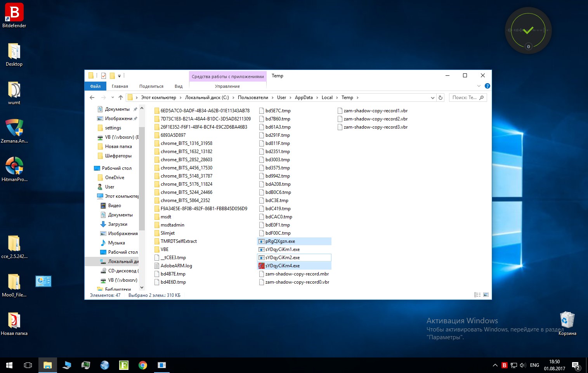
Task: Click the Properties quick access toolbar checkmark icon
Action: tap(104, 76)
